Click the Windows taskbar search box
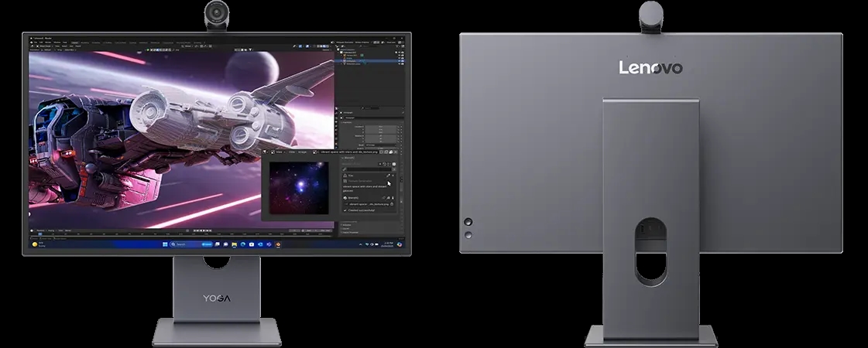 (183, 244)
